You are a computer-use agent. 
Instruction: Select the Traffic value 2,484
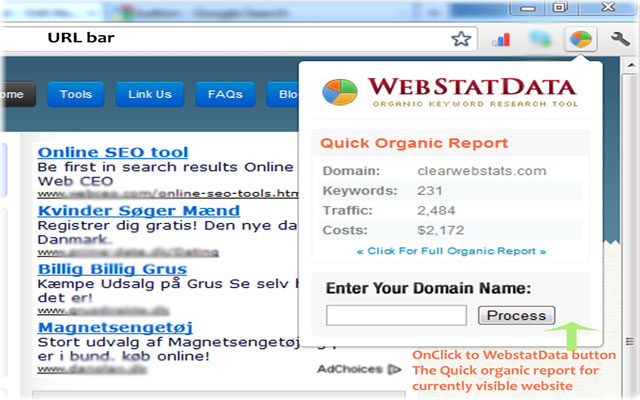436,211
